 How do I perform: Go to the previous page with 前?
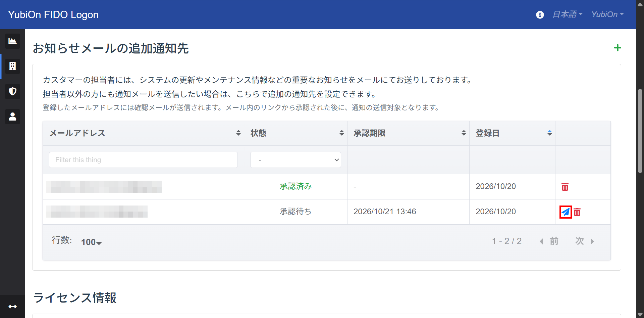pos(549,241)
